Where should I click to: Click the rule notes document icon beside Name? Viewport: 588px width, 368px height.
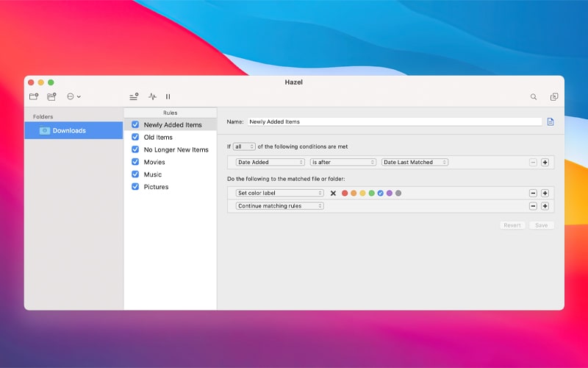(551, 121)
